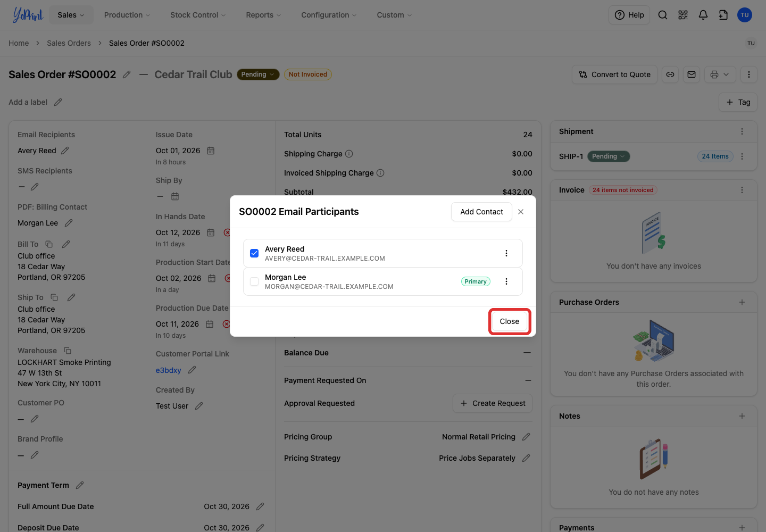Click the YoPrint logo
The width and height of the screenshot is (766, 532).
pyautogui.click(x=28, y=15)
